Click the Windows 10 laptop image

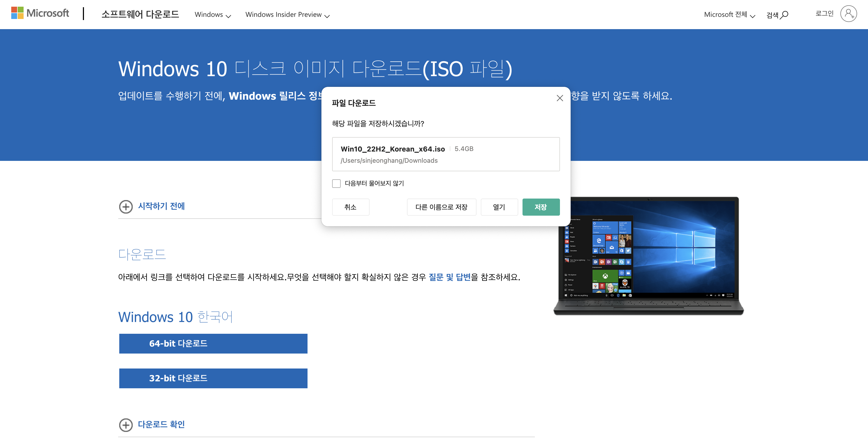pos(649,256)
